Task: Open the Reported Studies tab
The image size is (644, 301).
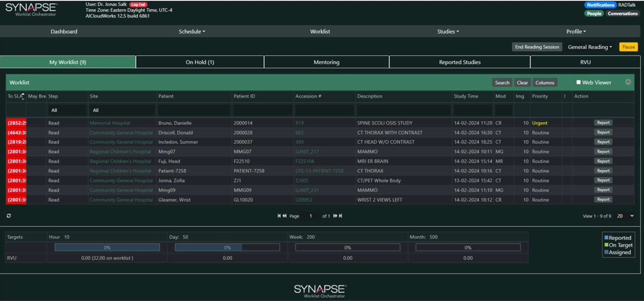Action: (x=459, y=62)
